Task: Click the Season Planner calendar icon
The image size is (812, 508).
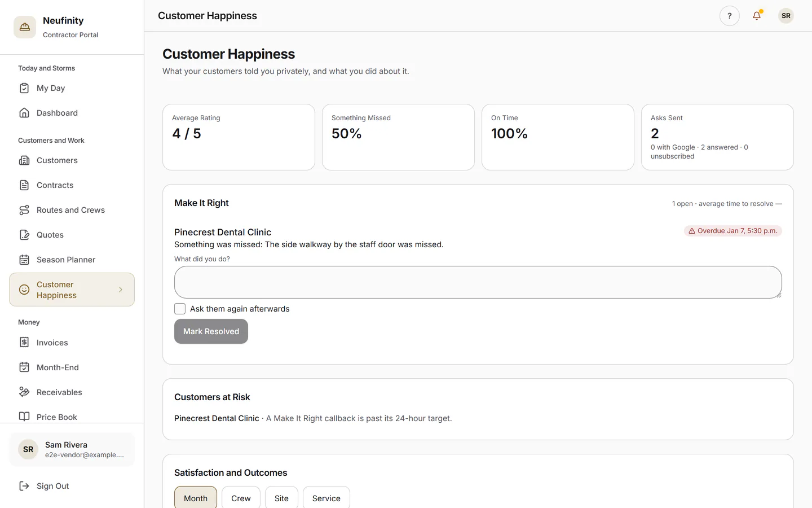Action: (x=24, y=260)
